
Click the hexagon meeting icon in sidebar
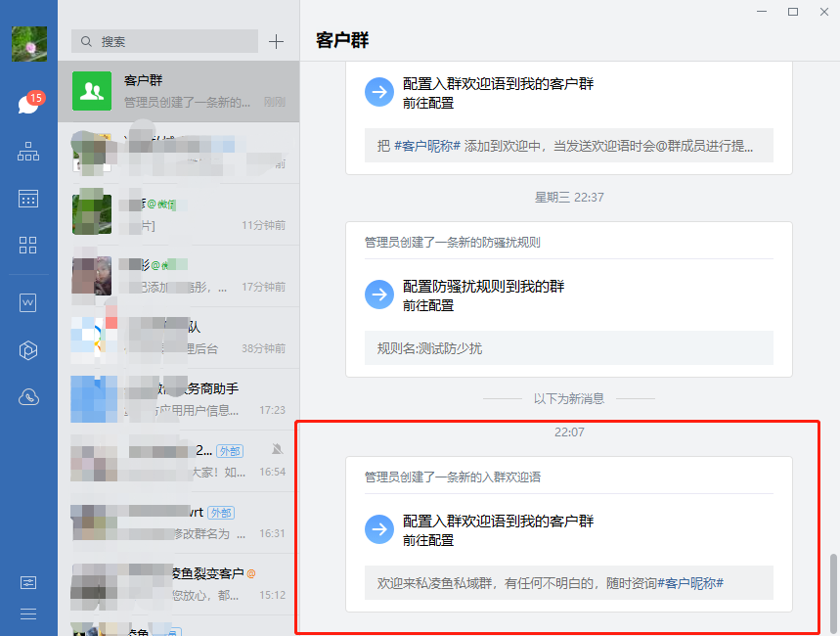28,350
